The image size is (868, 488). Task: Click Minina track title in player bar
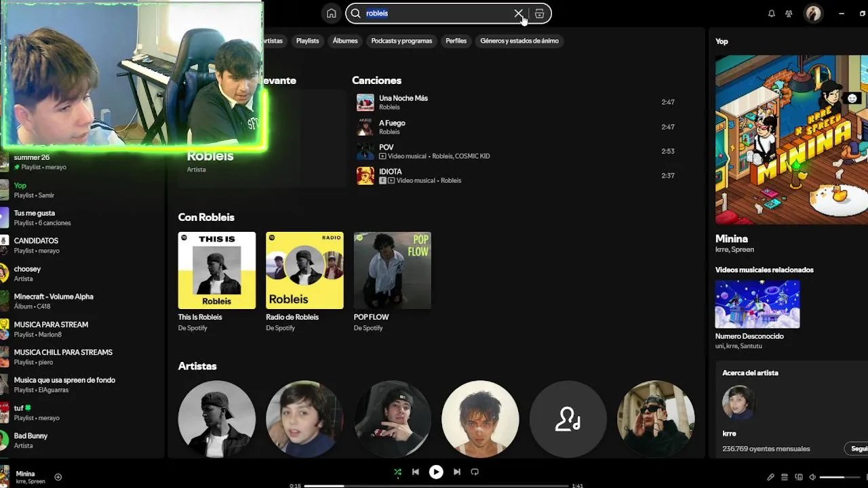click(25, 474)
